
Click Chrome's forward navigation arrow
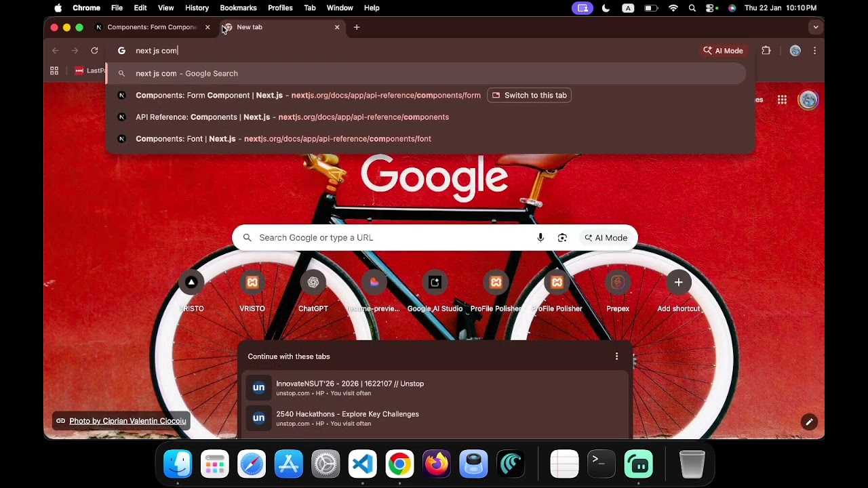coord(75,51)
